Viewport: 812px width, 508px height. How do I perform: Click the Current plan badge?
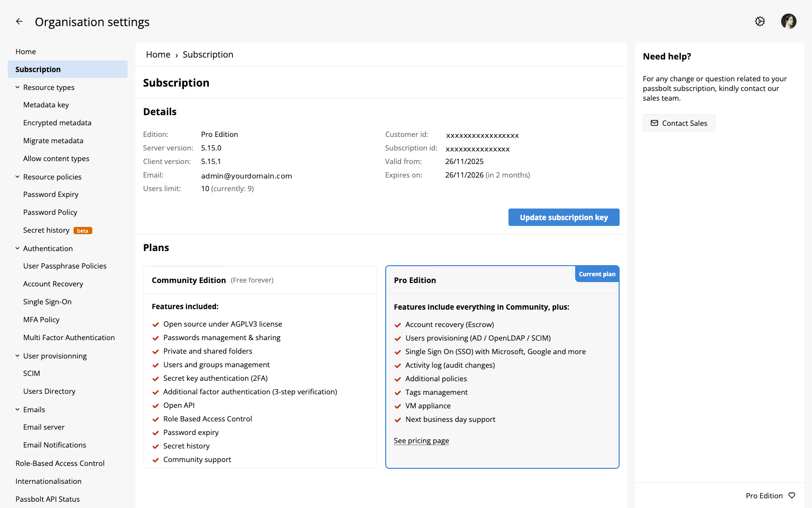(597, 274)
